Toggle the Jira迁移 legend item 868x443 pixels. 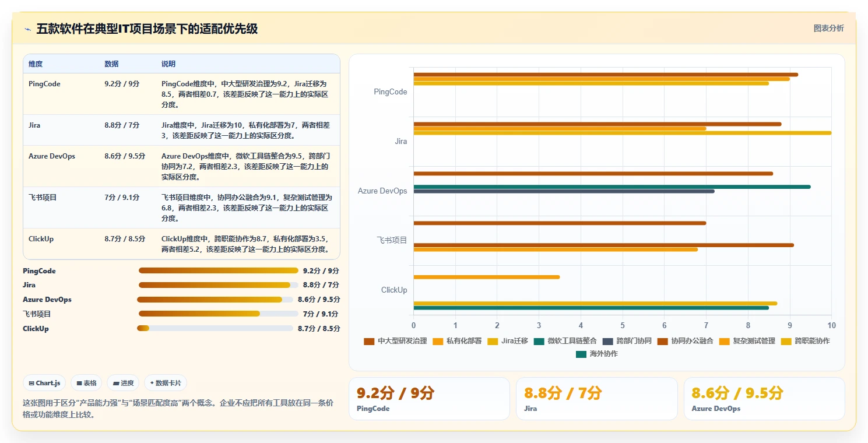pyautogui.click(x=508, y=341)
